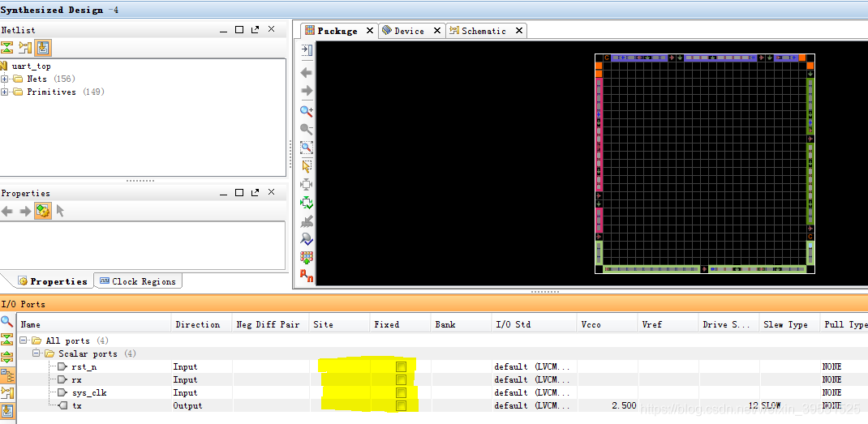Sort by the Direction column header
Image resolution: width=868 pixels, height=424 pixels.
(201, 324)
